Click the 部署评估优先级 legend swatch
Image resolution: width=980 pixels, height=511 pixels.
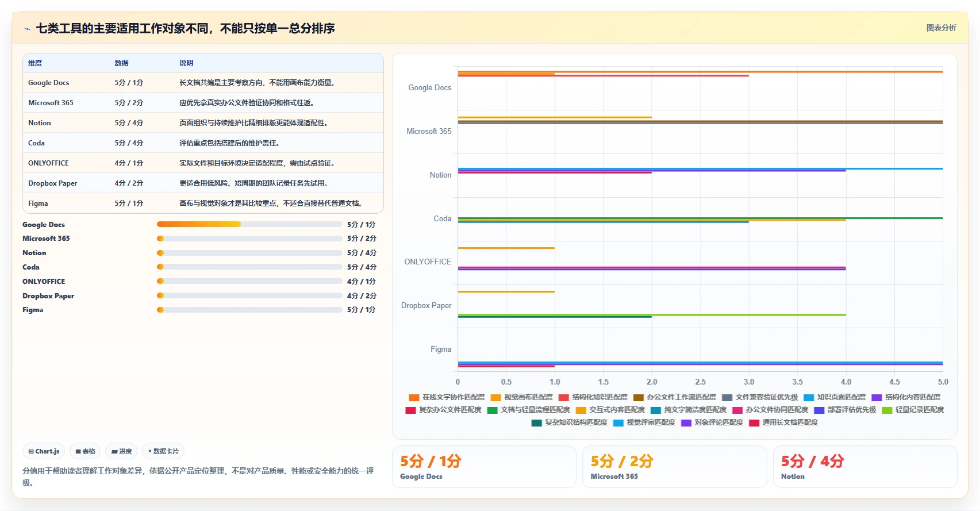point(819,410)
